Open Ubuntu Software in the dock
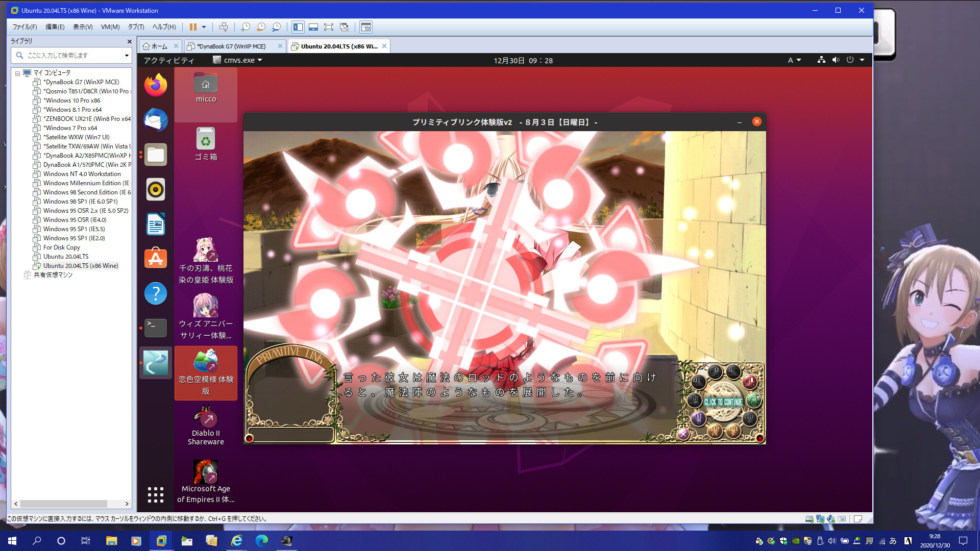The height and width of the screenshot is (551, 980). pyautogui.click(x=156, y=259)
